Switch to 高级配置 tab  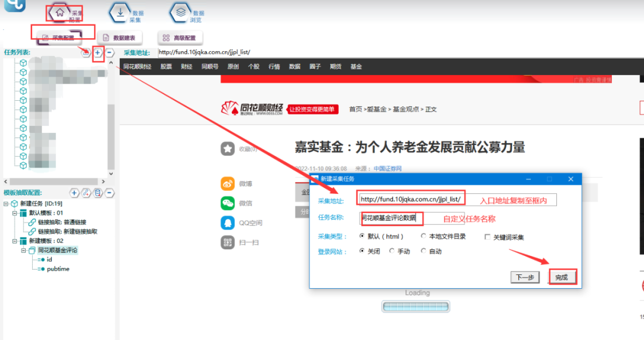click(180, 38)
